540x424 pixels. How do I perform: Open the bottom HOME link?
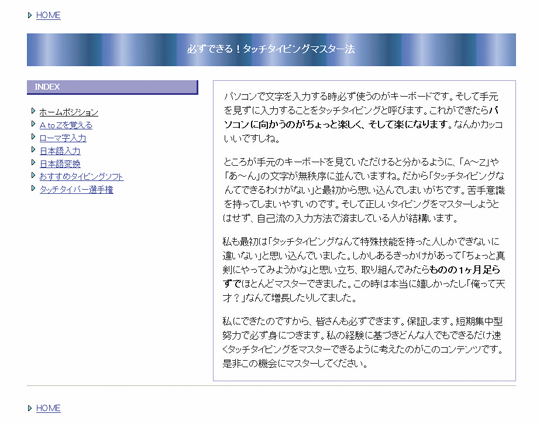[48, 408]
